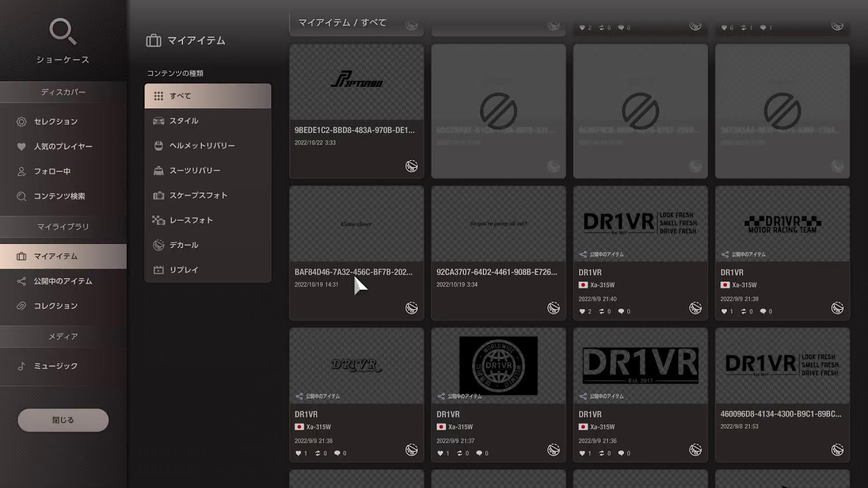The image size is (868, 488).
Task: Open コレクション
Action: point(63,306)
